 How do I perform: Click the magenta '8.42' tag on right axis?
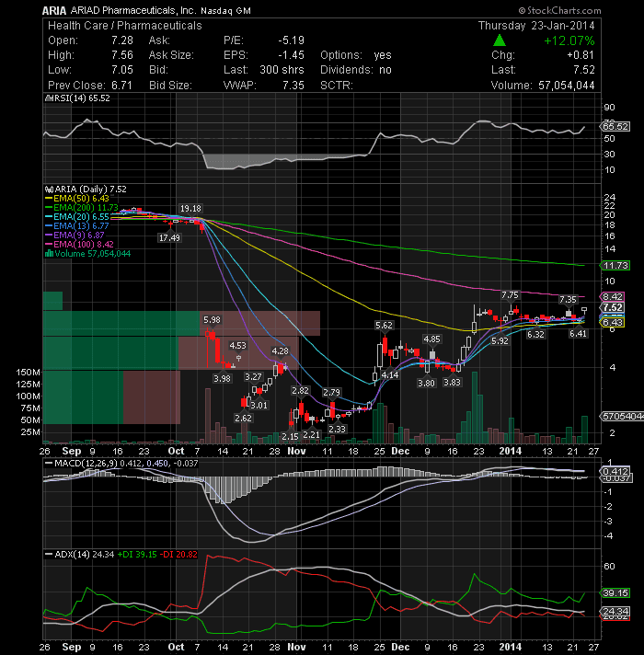tap(613, 296)
